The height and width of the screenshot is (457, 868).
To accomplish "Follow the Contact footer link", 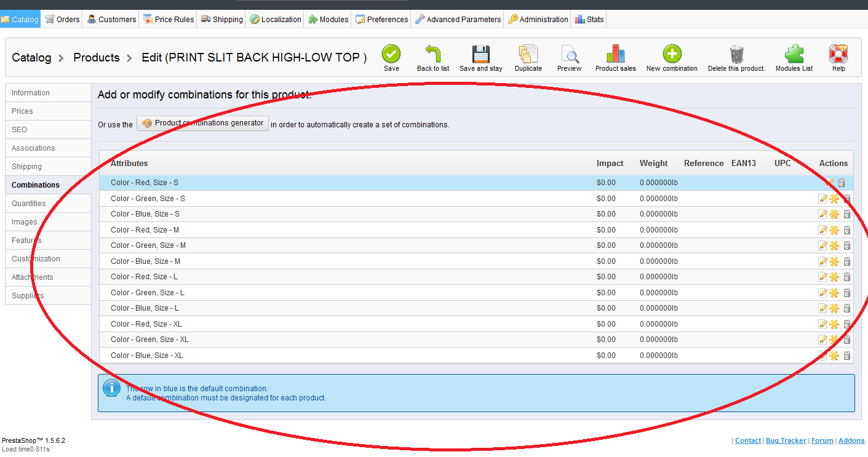I will click(x=748, y=440).
